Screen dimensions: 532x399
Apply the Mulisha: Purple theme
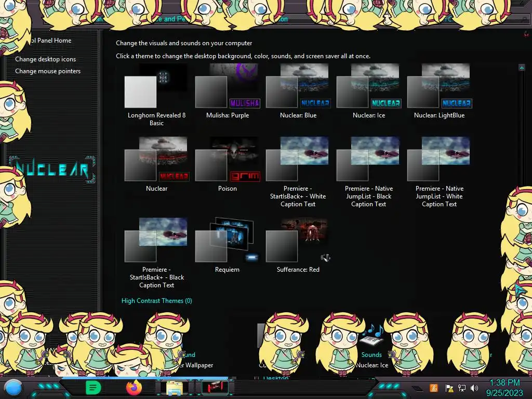pos(228,91)
